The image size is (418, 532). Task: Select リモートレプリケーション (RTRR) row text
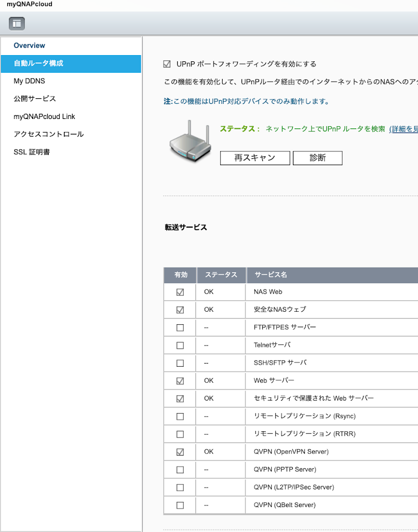(305, 434)
